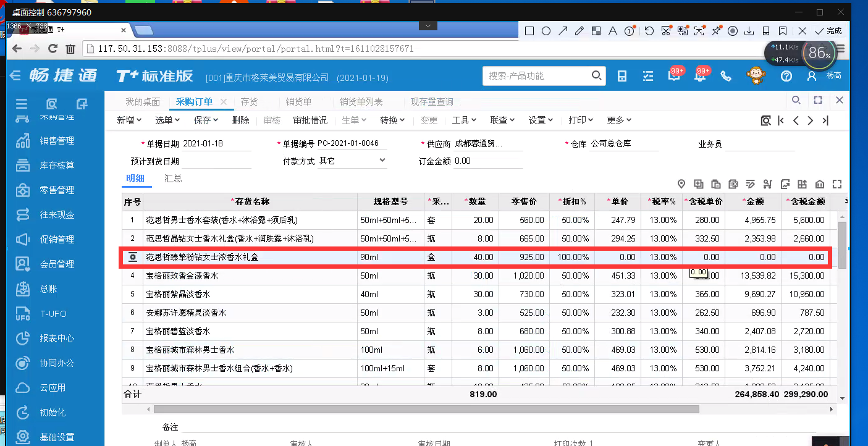Image resolution: width=868 pixels, height=446 pixels.
Task: Expand the 打印 dropdown menu
Action: click(581, 120)
